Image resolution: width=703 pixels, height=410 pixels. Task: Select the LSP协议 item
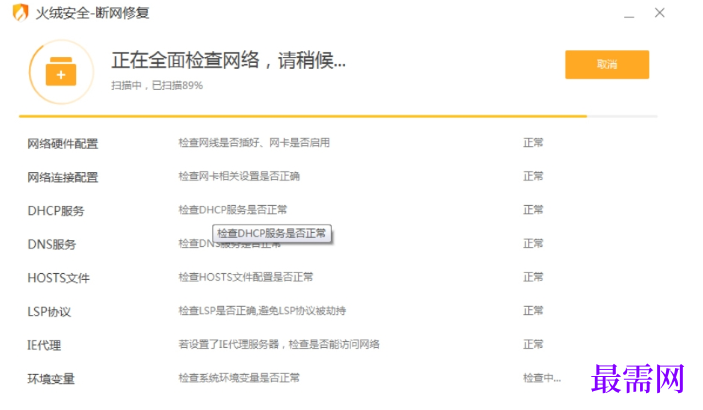(x=49, y=312)
